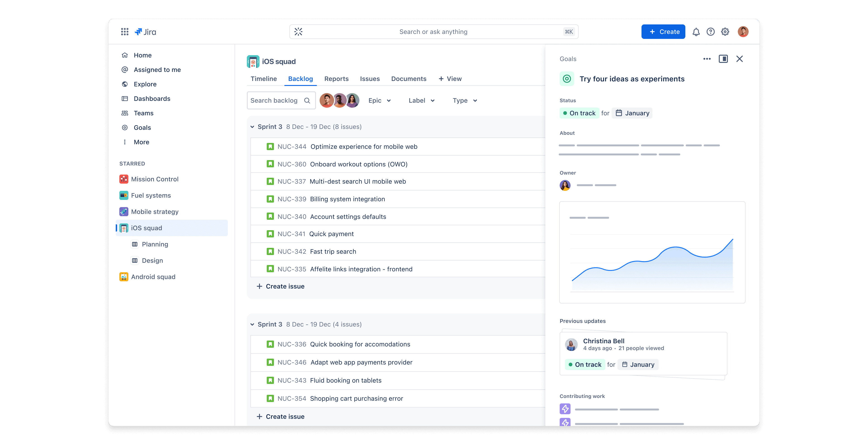
Task: Click the blue Create button
Action: pos(663,32)
